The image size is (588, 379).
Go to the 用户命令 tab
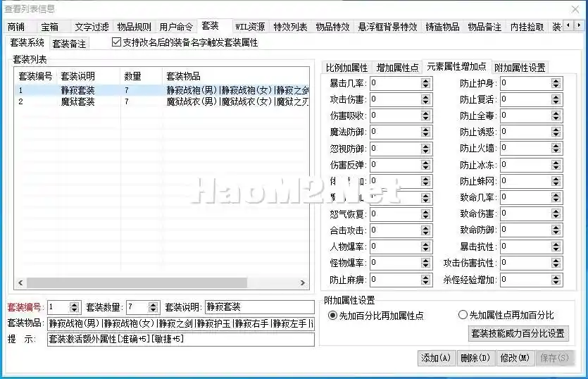click(176, 27)
